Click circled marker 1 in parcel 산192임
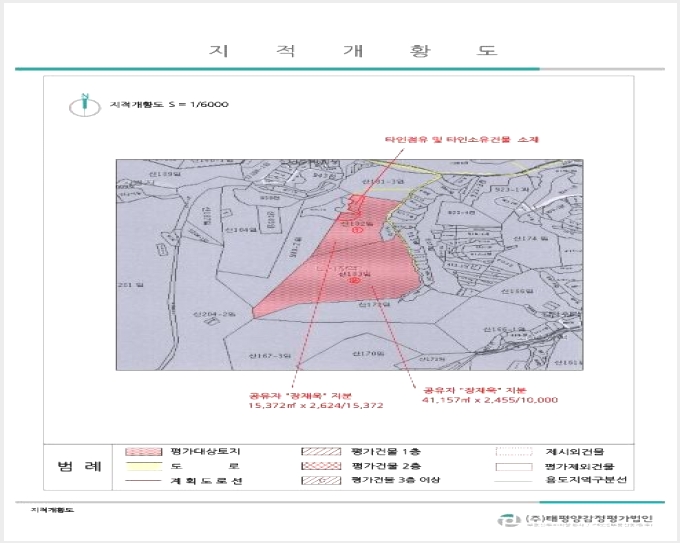 [x=357, y=230]
